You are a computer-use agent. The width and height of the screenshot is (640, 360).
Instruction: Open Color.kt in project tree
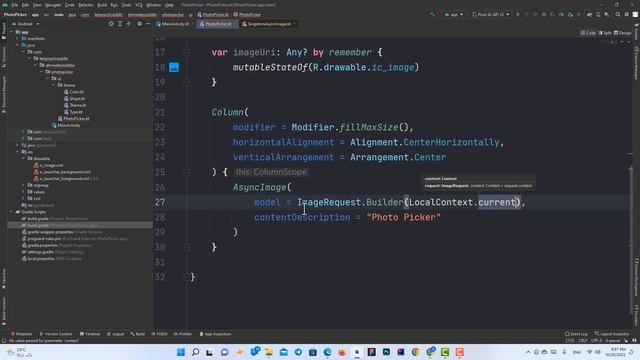74,92
